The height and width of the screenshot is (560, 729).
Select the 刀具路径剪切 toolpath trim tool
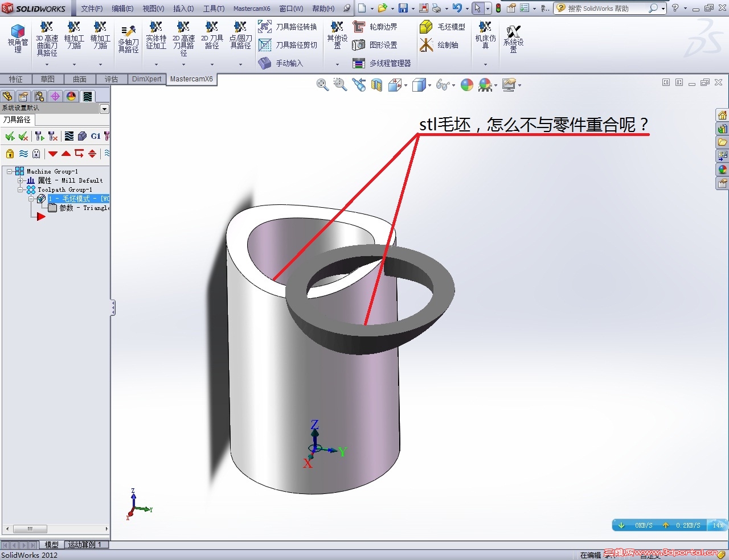288,45
